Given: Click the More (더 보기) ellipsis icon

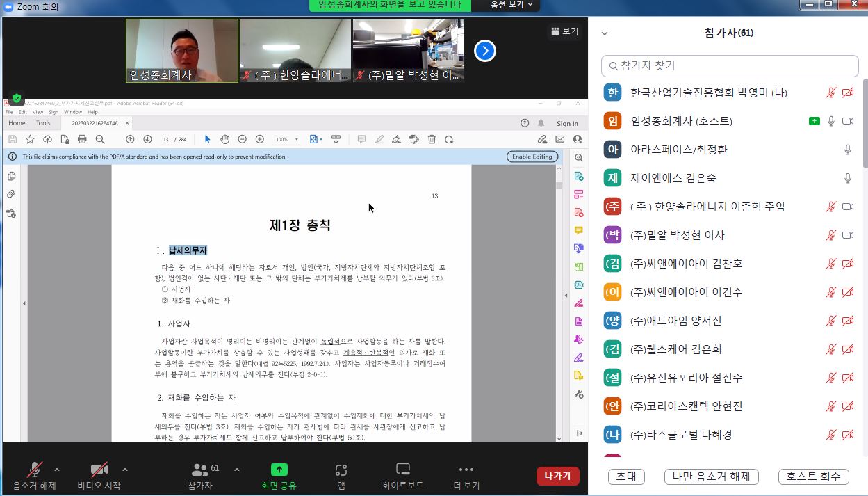Looking at the screenshot, I should point(466,470).
